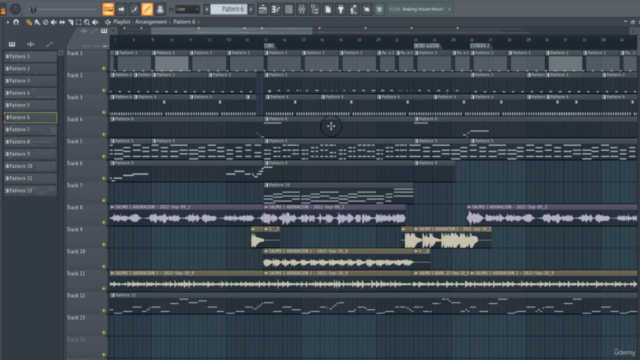Image resolution: width=640 pixels, height=360 pixels.
Task: Click the playlist horizontal scrollbar thumb
Action: (x=231, y=31)
